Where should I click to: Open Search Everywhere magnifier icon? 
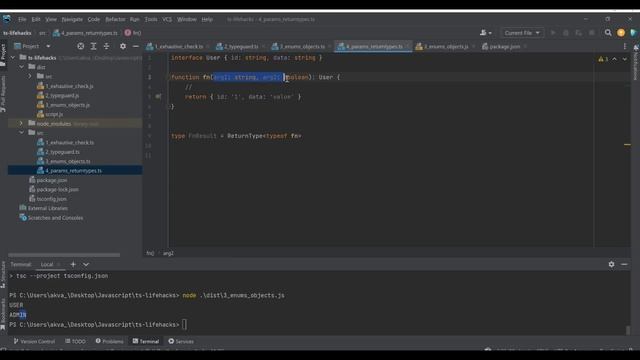click(608, 33)
